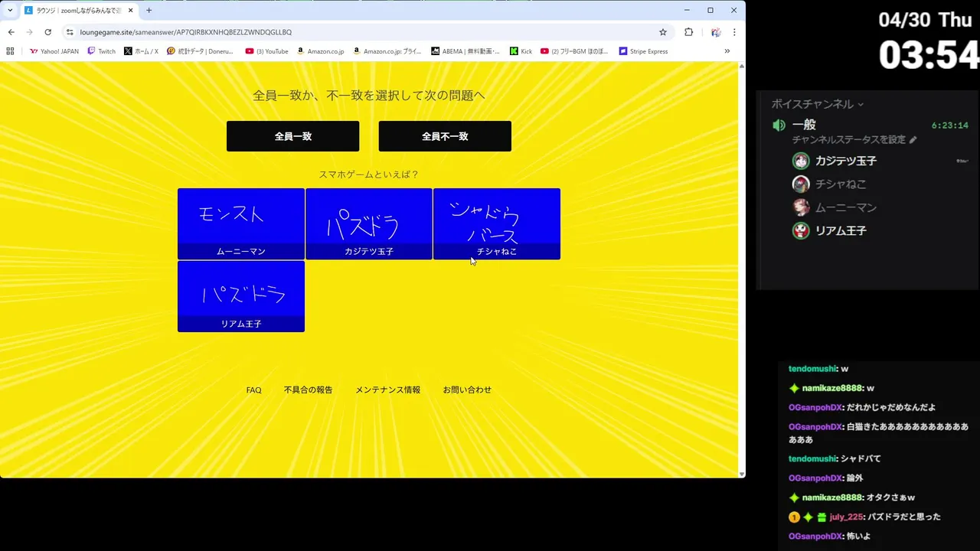This screenshot has width=980, height=551.
Task: Expand the ボイスチャンネル dropdown
Action: [x=818, y=104]
